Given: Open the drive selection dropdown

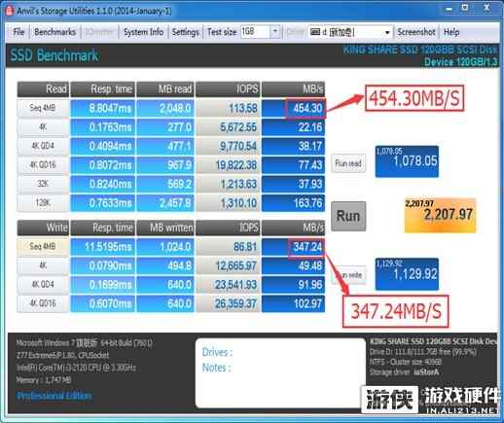Looking at the screenshot, I should (x=387, y=32).
